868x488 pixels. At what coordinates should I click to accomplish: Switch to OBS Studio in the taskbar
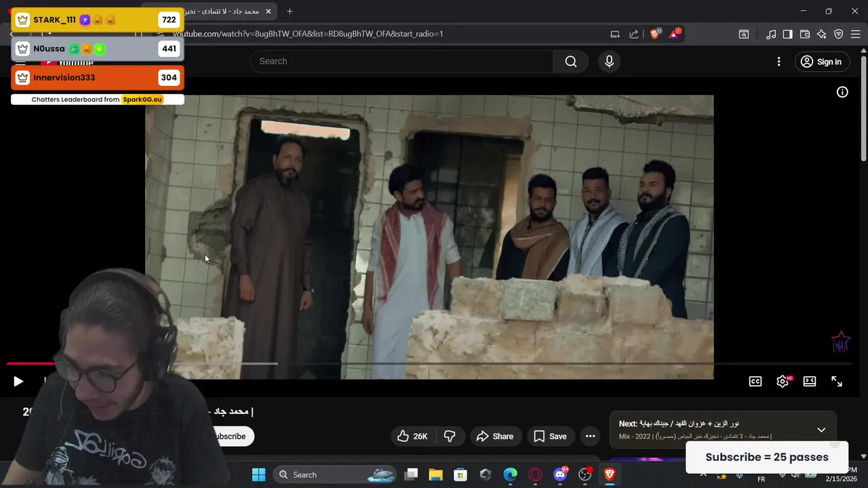pyautogui.click(x=585, y=474)
